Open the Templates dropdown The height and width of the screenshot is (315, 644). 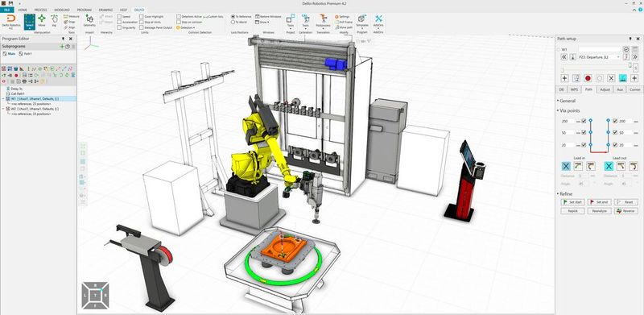click(x=361, y=22)
